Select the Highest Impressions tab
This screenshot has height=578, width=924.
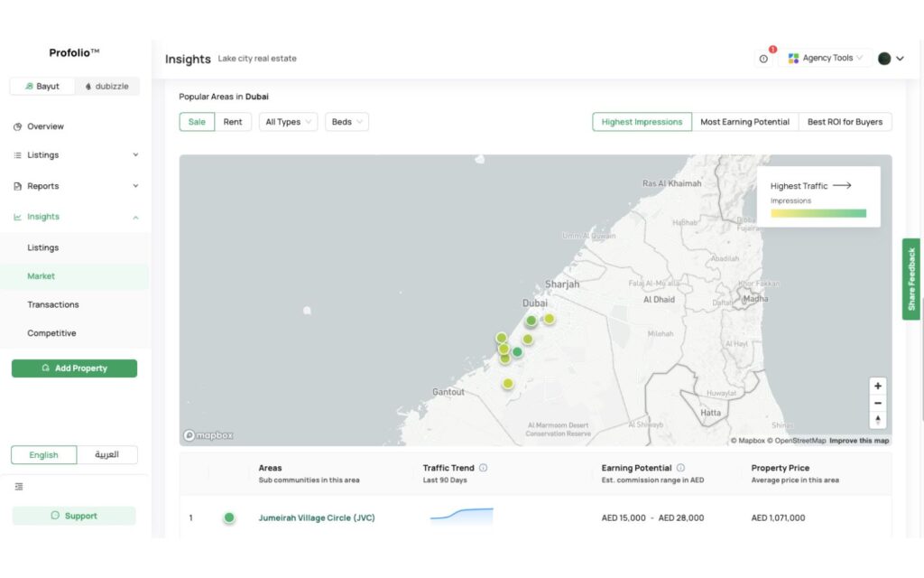[x=642, y=122]
